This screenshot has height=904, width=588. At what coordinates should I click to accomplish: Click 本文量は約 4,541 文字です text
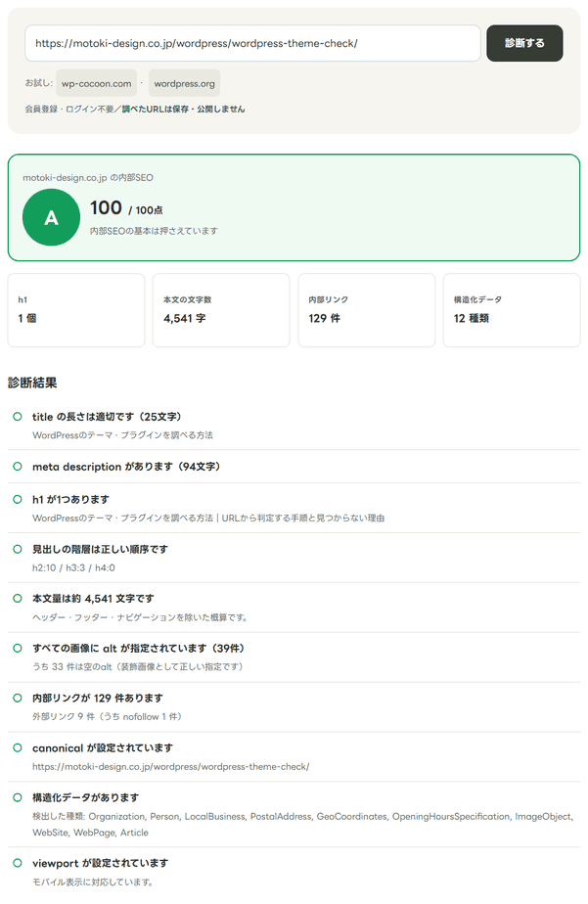click(x=93, y=599)
